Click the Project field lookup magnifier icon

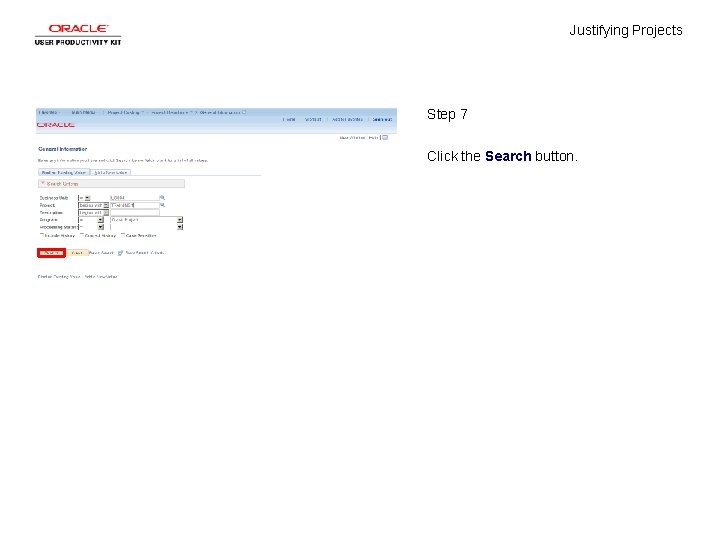(x=162, y=205)
